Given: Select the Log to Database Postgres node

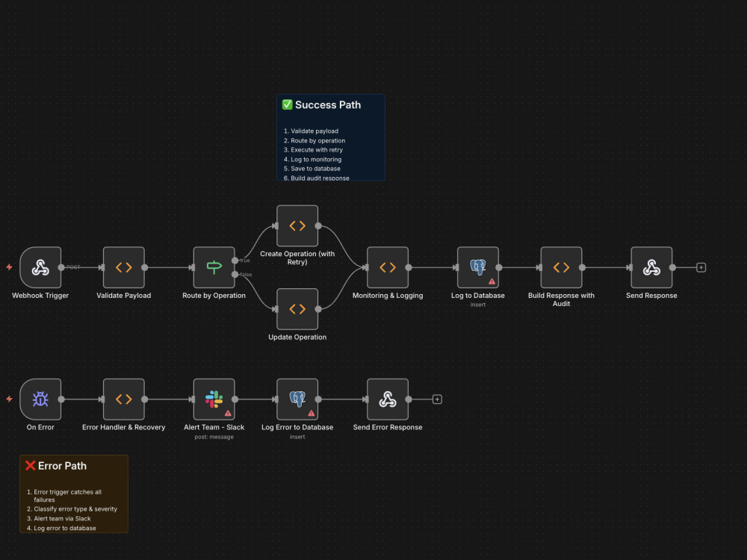Looking at the screenshot, I should [478, 267].
